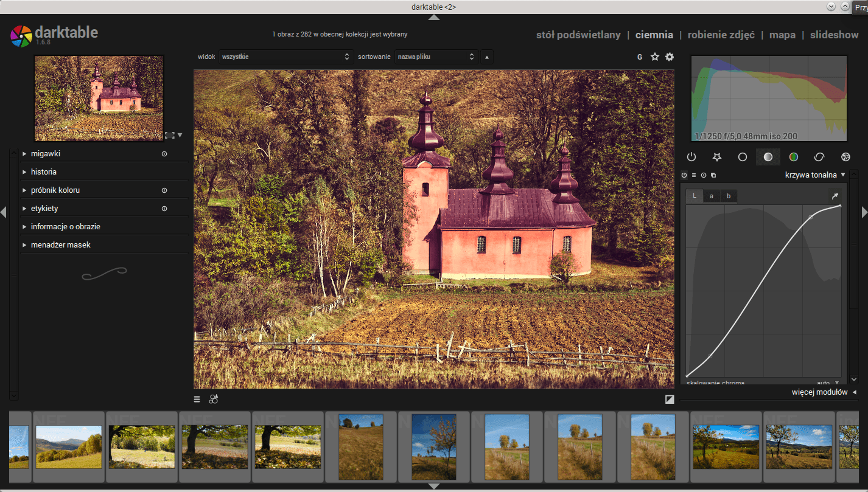Image resolution: width=868 pixels, height=492 pixels.
Task: Expand the próbnik koloru panel
Action: coord(55,190)
